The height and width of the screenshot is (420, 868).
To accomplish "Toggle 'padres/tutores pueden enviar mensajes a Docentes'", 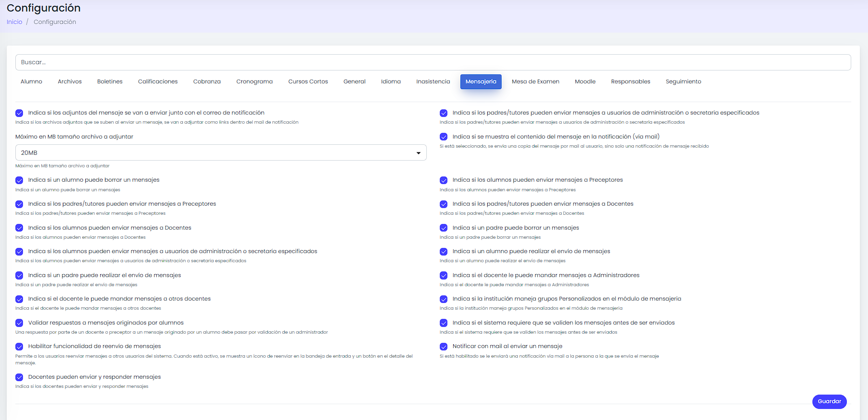I will (x=444, y=204).
